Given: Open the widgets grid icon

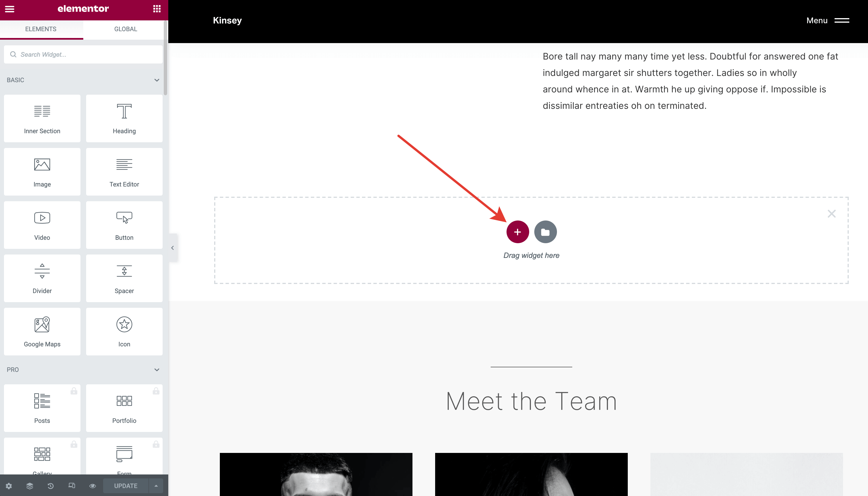Looking at the screenshot, I should click(x=157, y=9).
